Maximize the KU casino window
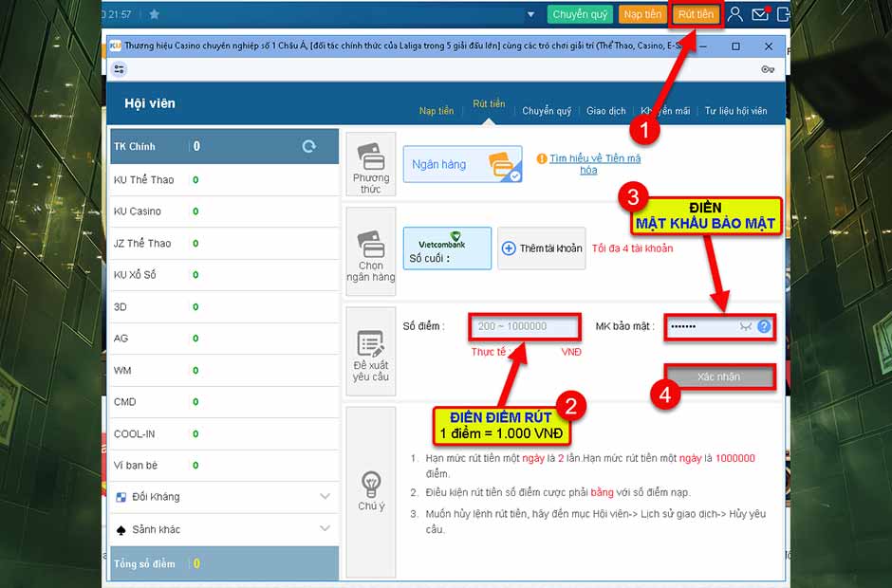This screenshot has height=588, width=892. pos(735,46)
